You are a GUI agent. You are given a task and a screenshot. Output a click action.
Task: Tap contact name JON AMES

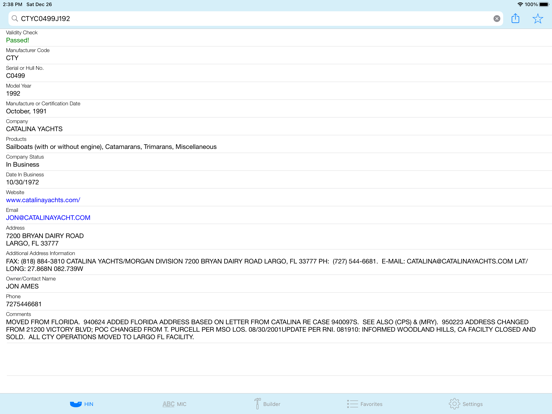click(x=22, y=286)
